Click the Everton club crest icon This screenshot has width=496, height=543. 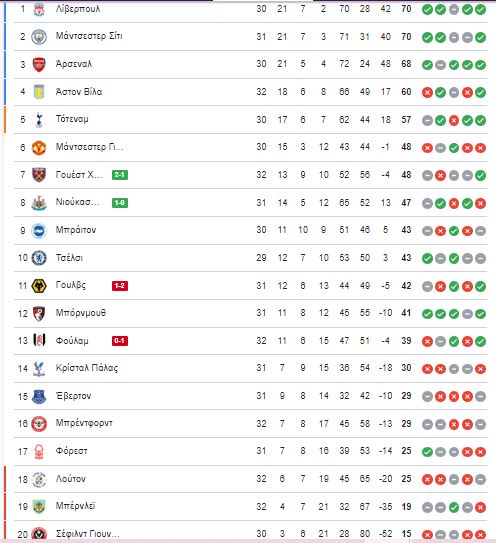click(x=39, y=397)
